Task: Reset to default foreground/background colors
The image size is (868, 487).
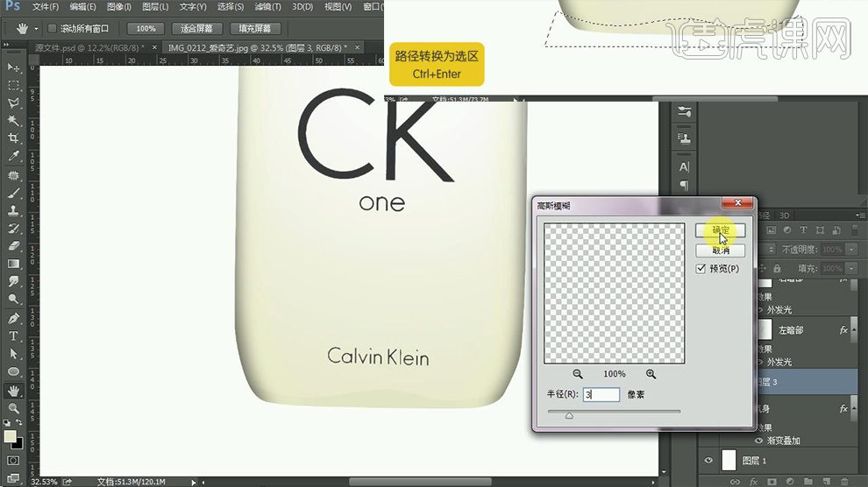Action: [7, 423]
